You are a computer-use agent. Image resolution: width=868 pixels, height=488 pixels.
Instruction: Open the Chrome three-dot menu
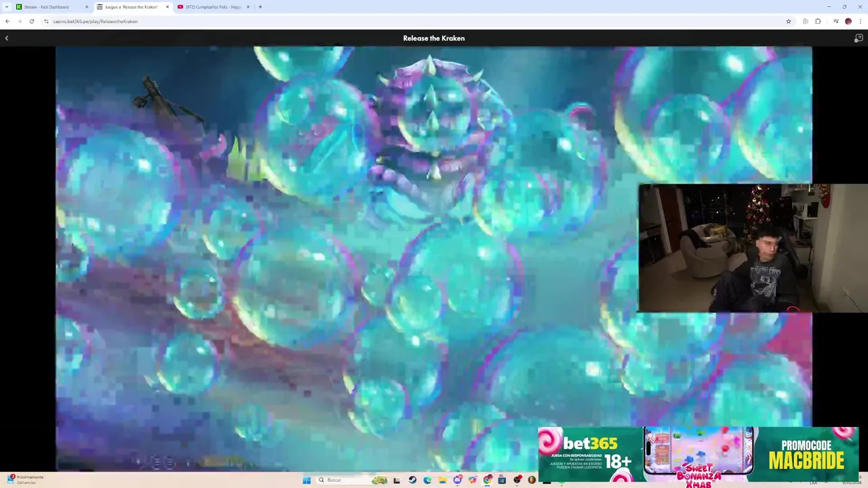861,21
